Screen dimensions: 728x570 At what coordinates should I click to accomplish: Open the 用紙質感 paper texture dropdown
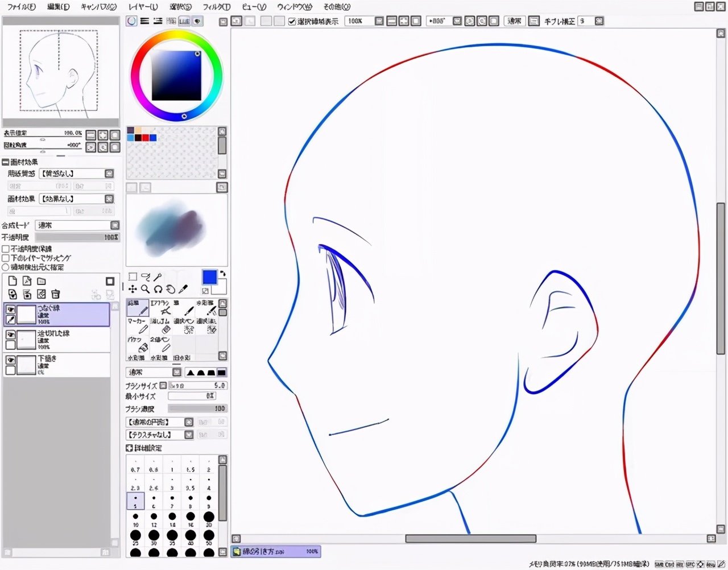[76, 174]
